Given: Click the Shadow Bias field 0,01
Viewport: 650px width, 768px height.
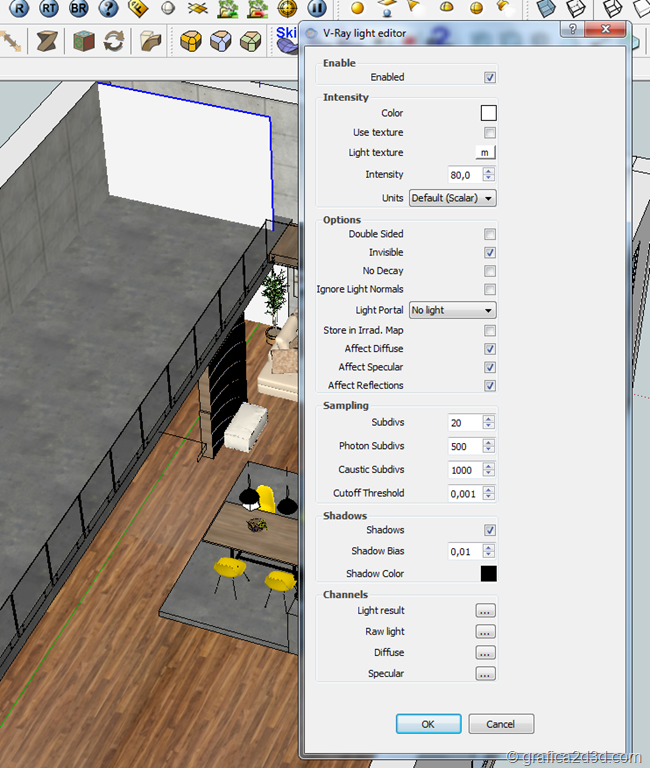Looking at the screenshot, I should (x=465, y=552).
